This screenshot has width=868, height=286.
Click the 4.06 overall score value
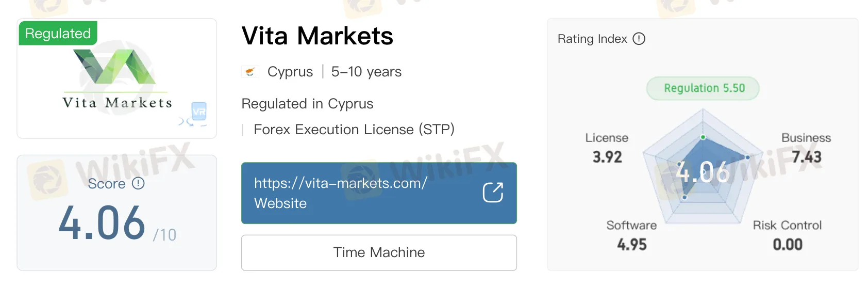coord(102,223)
